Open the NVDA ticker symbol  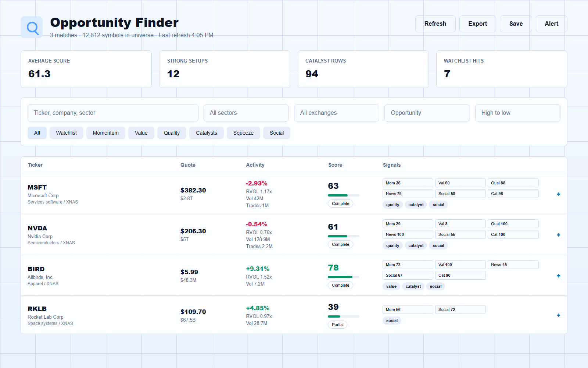point(37,228)
